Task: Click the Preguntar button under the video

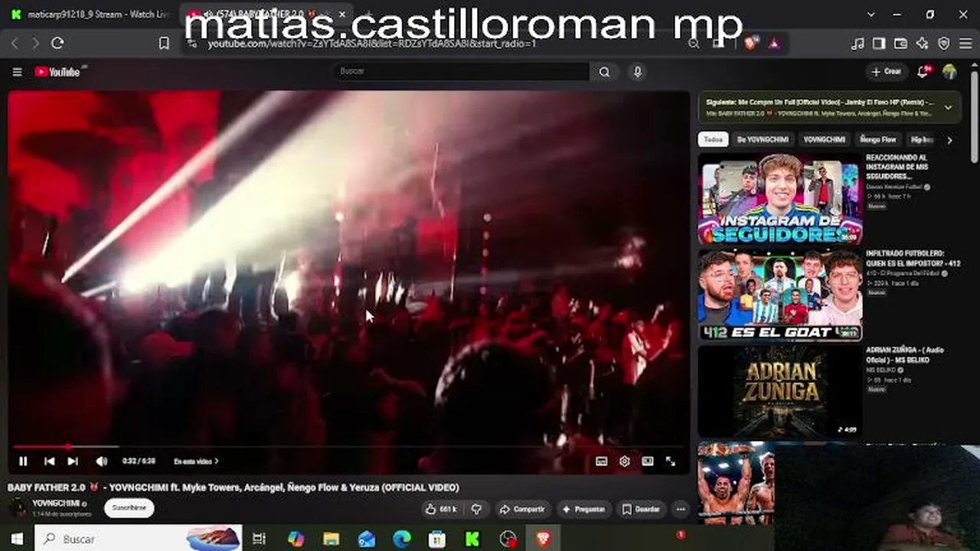Action: (584, 509)
